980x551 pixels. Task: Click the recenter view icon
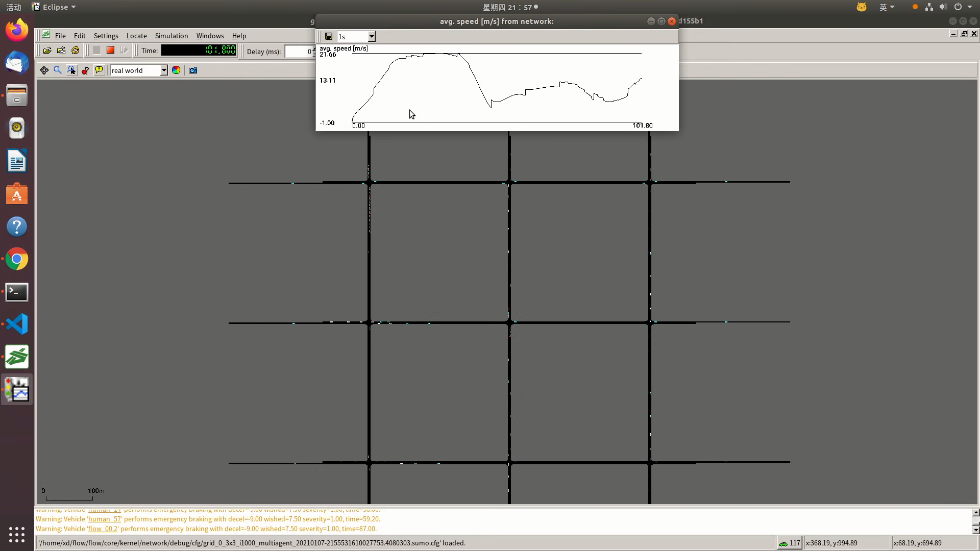(x=44, y=70)
